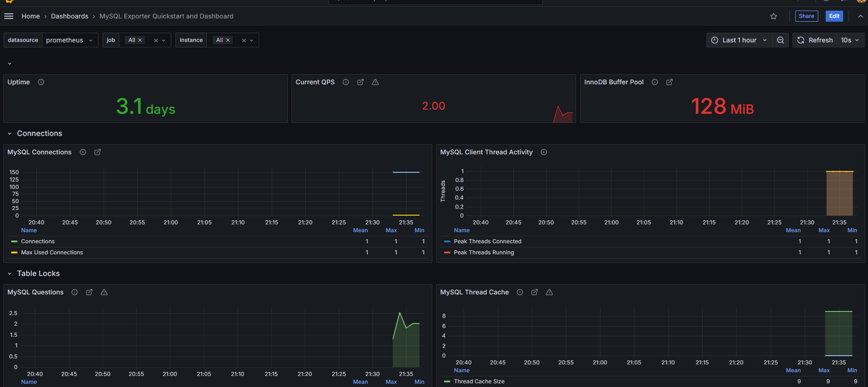Toggle Peak Threads Connected legend series
The height and width of the screenshot is (387, 868).
488,241
